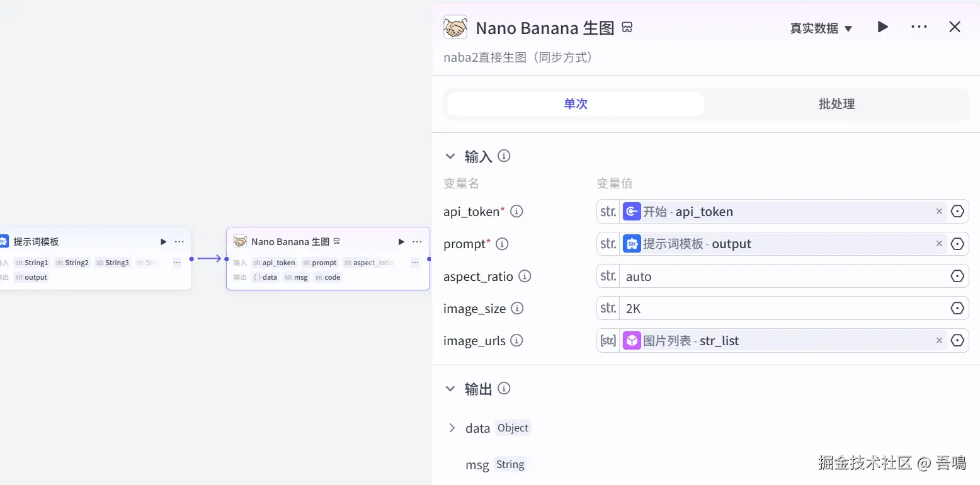Image resolution: width=980 pixels, height=485 pixels.
Task: Select the Nano Banana 生图 canvas node title
Action: (x=290, y=242)
